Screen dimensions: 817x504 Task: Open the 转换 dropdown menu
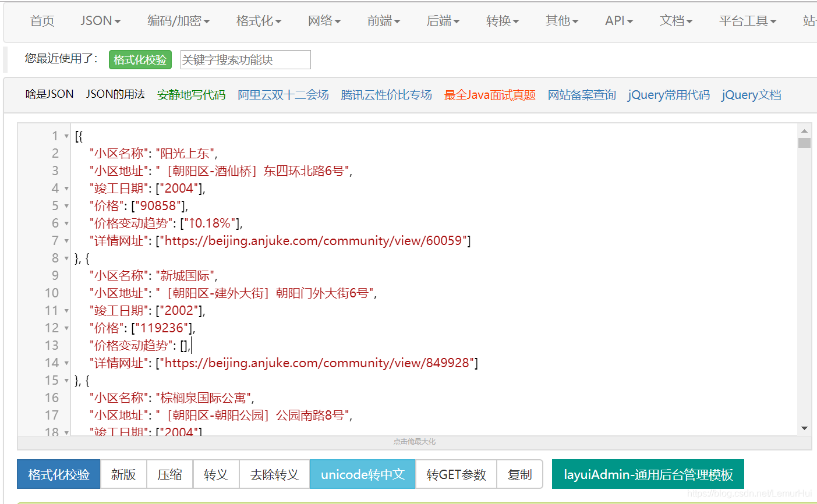503,21
